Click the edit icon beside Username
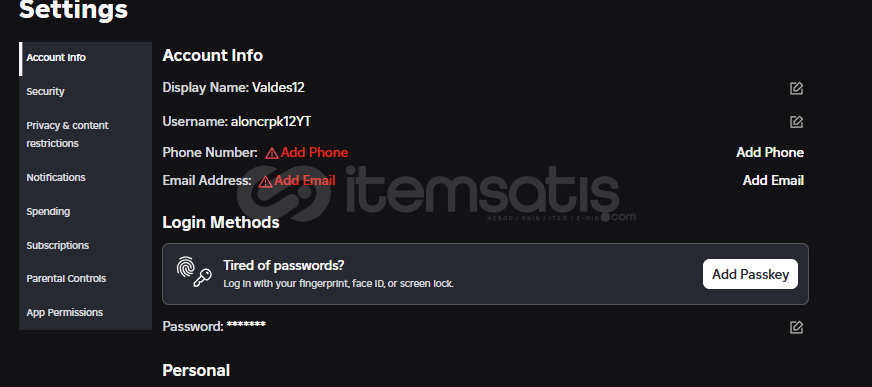 [x=796, y=122]
